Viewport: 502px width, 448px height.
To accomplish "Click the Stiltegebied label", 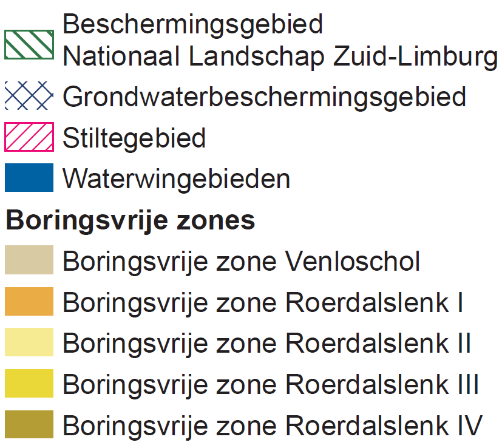I will click(x=134, y=138).
